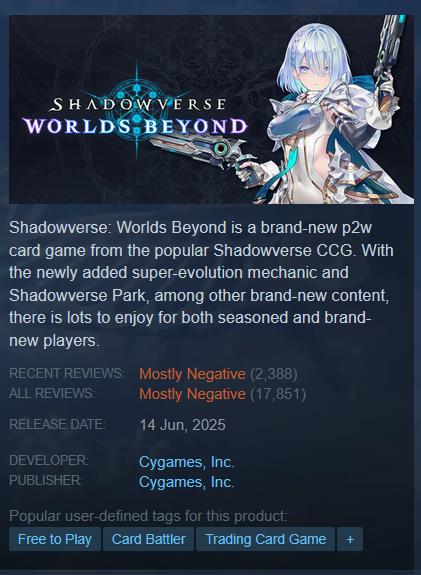Open the publisher Cygames, Inc. link
Screen dimensions: 421x575
186,481
